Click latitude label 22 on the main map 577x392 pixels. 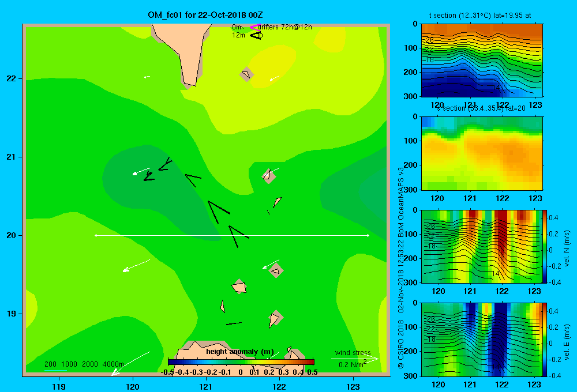click(12, 78)
